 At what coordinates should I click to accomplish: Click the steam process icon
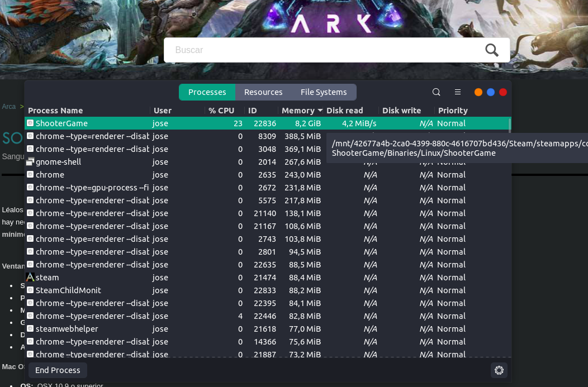point(30,278)
